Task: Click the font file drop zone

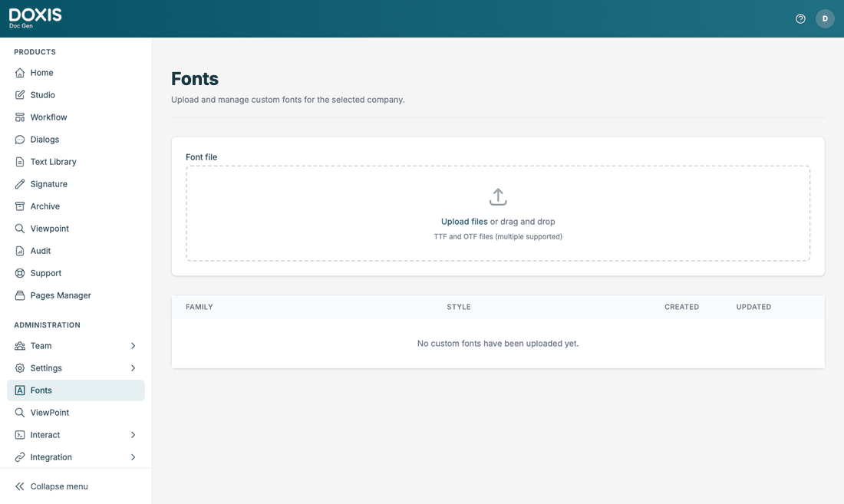Action: tap(498, 213)
